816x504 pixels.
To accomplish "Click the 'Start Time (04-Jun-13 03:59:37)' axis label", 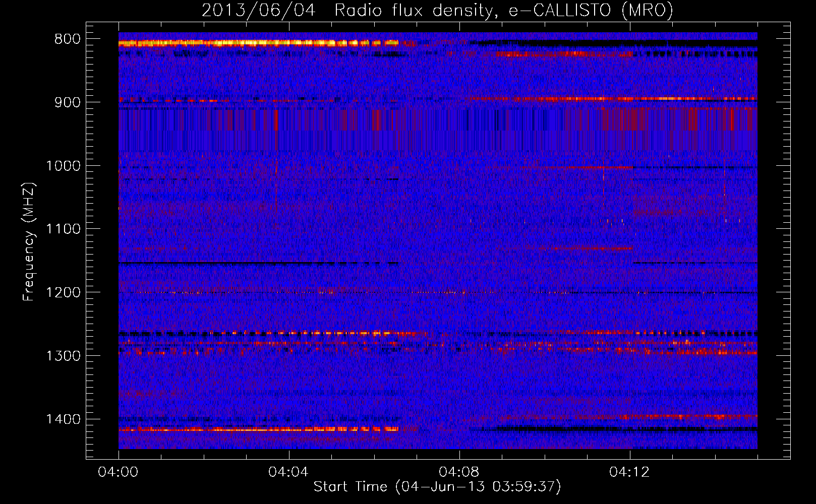I will (x=437, y=487).
